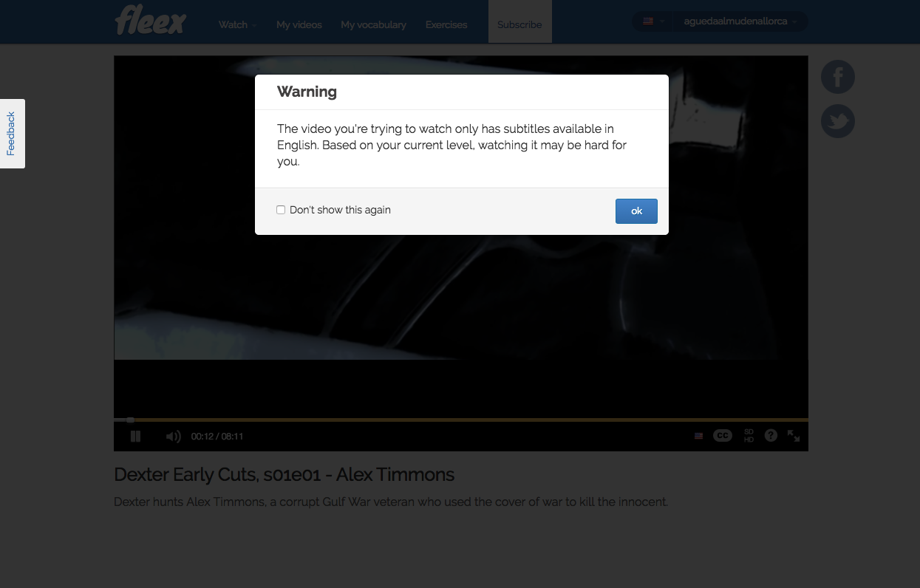This screenshot has height=588, width=920.
Task: Click the Subscribe tab in the header
Action: click(x=519, y=24)
